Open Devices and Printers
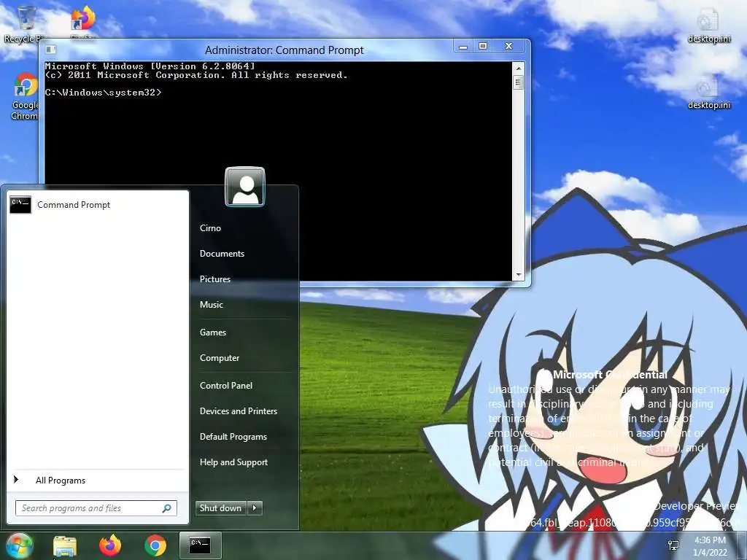This screenshot has width=747, height=560. pyautogui.click(x=239, y=411)
